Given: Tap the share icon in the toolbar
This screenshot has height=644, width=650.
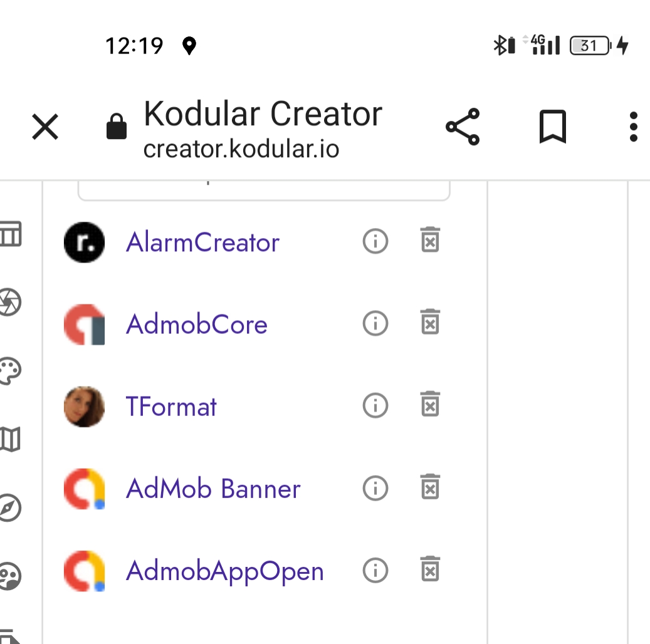Looking at the screenshot, I should coord(464,127).
